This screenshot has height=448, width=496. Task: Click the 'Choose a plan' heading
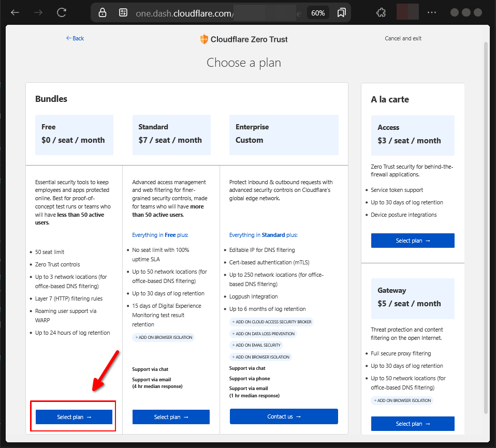(243, 63)
